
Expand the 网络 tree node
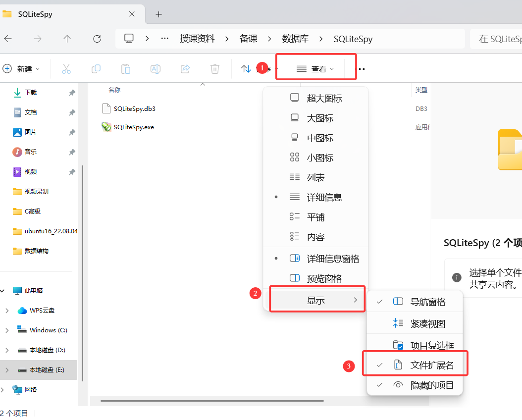pos(2,390)
